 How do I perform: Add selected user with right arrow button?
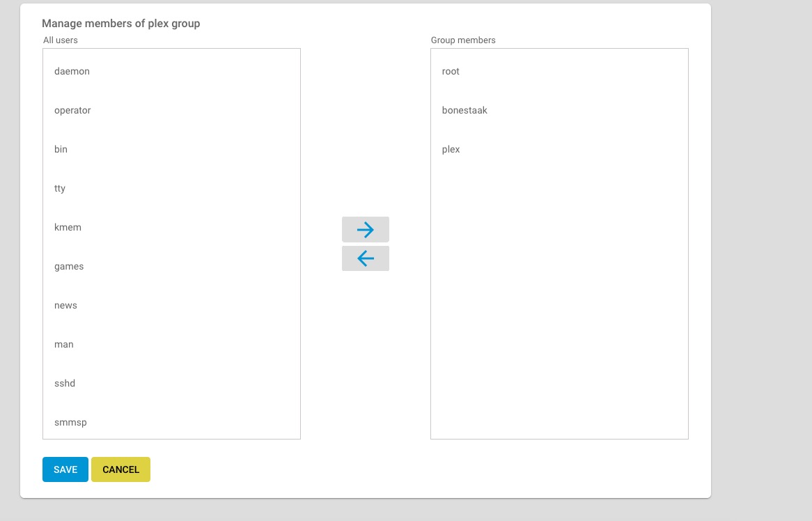point(365,229)
